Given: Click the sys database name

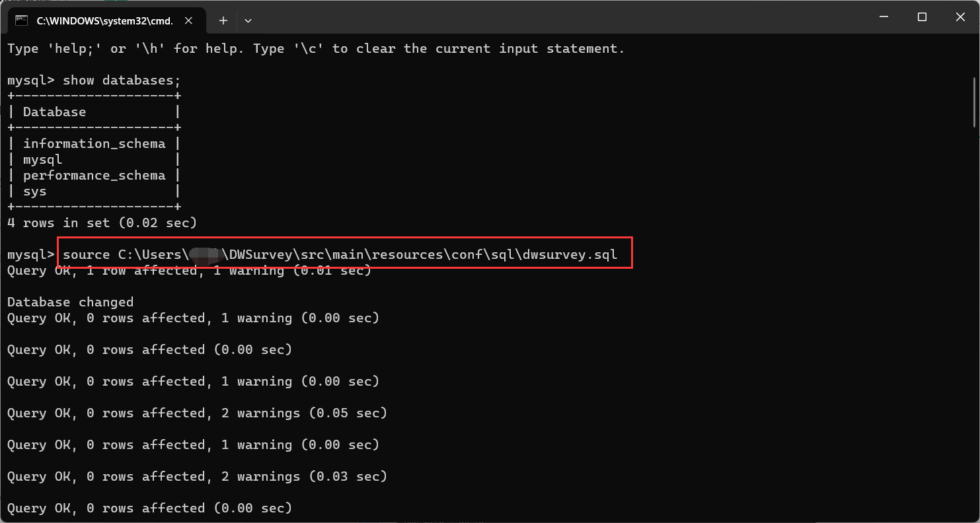Looking at the screenshot, I should tap(34, 191).
